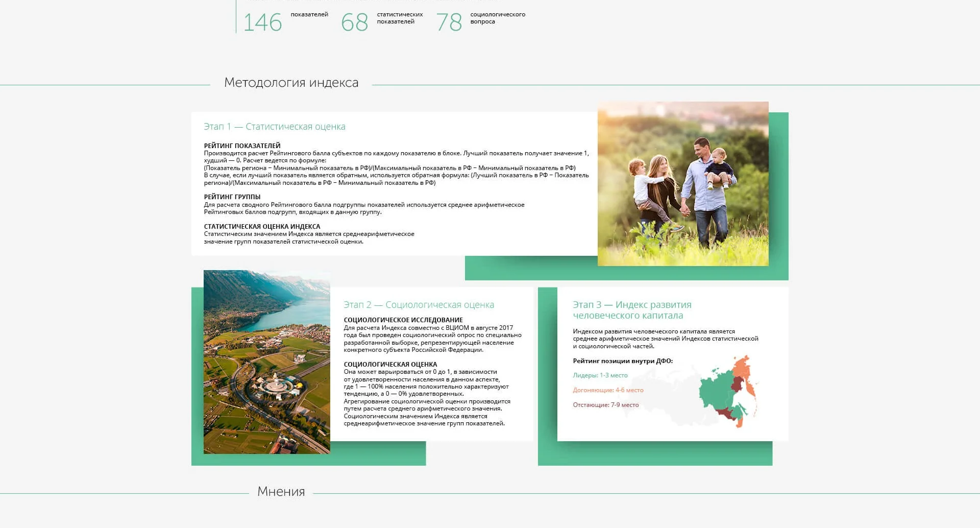Click the family in meadow photo
This screenshot has width=980, height=528.
[x=683, y=183]
